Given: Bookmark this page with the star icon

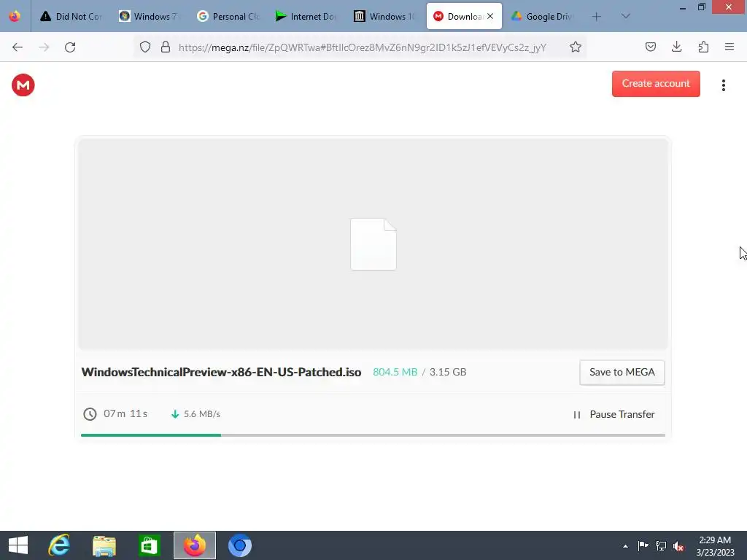Looking at the screenshot, I should 576,47.
